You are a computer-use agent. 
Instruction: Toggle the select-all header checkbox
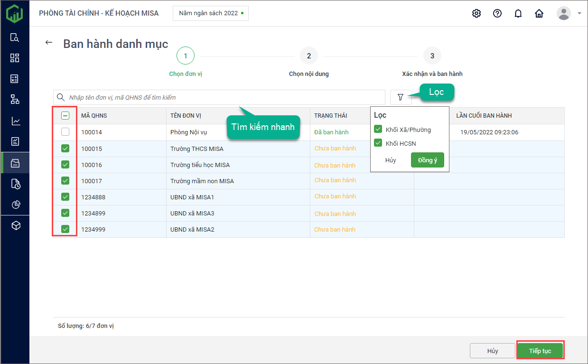(x=65, y=115)
